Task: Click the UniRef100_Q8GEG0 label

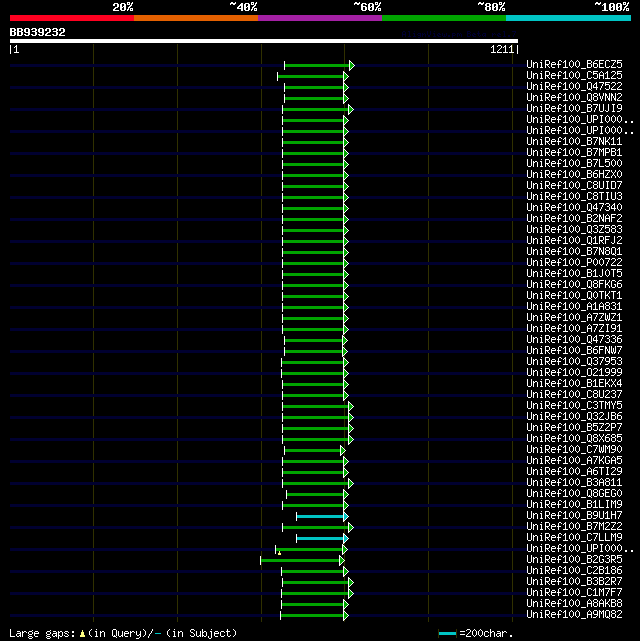Action: [574, 494]
